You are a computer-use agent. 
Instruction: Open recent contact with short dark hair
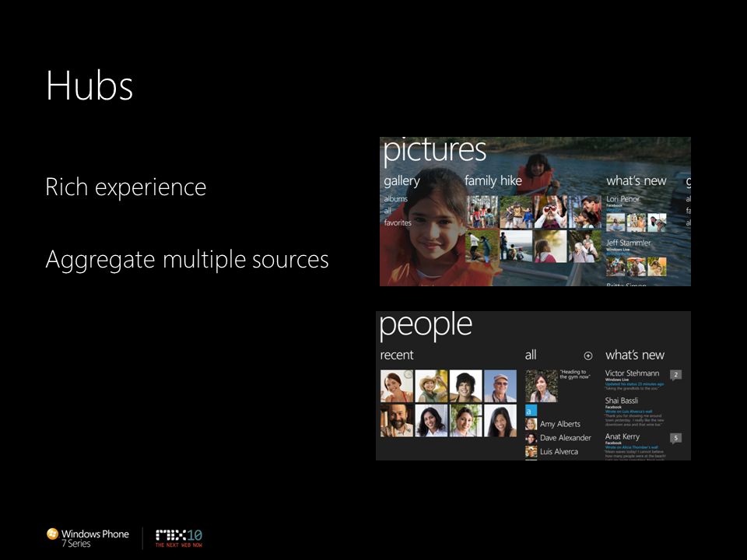(466, 387)
